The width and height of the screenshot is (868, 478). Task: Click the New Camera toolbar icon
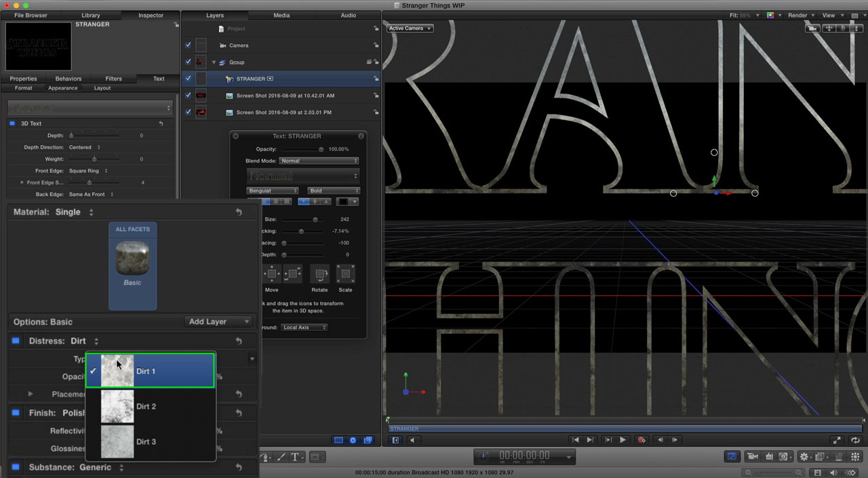(x=752, y=457)
